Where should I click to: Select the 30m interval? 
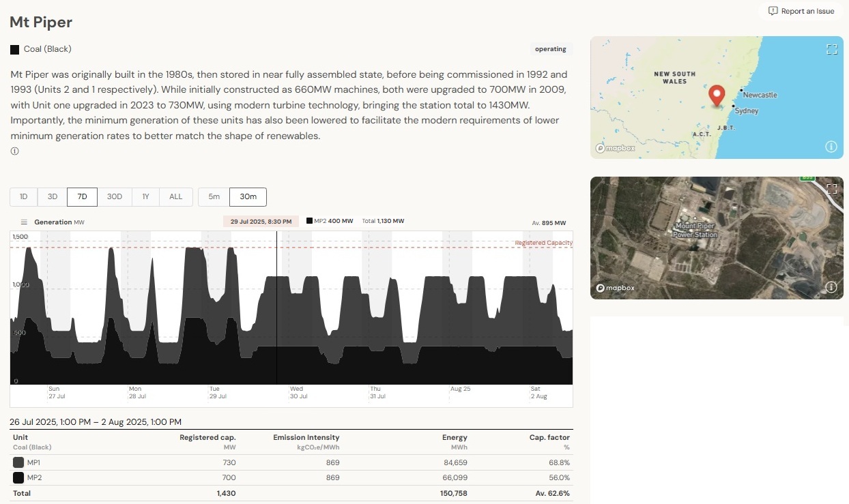pos(248,197)
